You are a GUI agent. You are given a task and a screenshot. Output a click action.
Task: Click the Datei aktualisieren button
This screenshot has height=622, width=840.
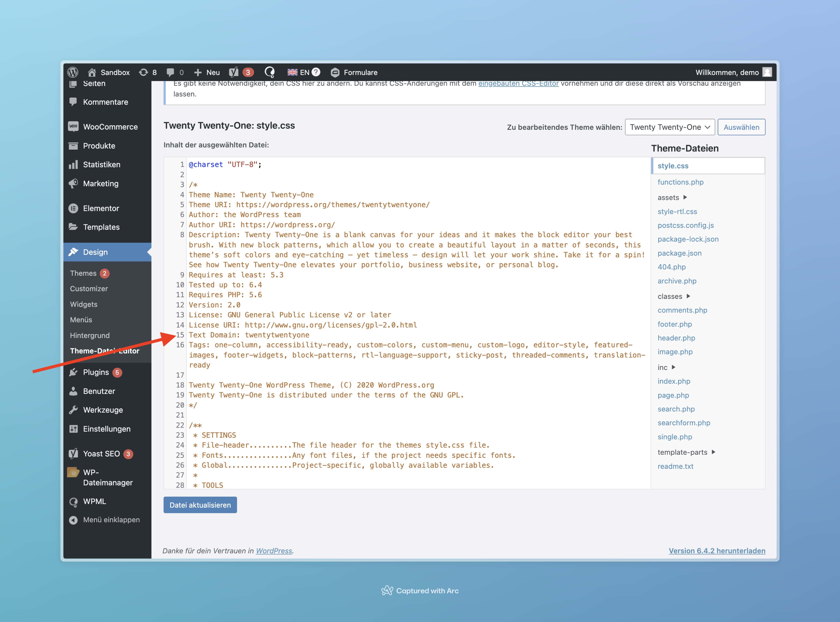pyautogui.click(x=200, y=505)
